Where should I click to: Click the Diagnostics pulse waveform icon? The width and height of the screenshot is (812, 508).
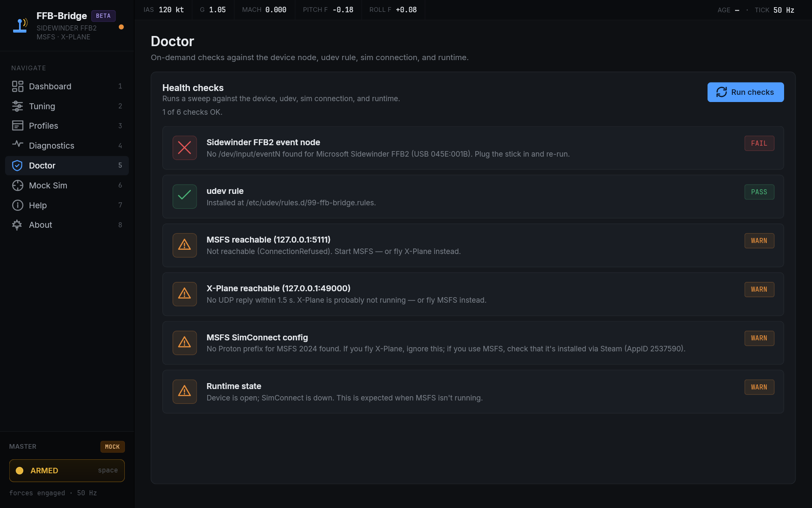[17, 144]
